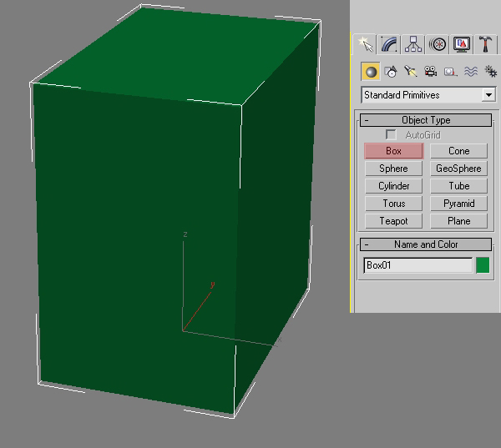The width and height of the screenshot is (501, 448).
Task: Select the Lights category icon
Action: tap(410, 72)
